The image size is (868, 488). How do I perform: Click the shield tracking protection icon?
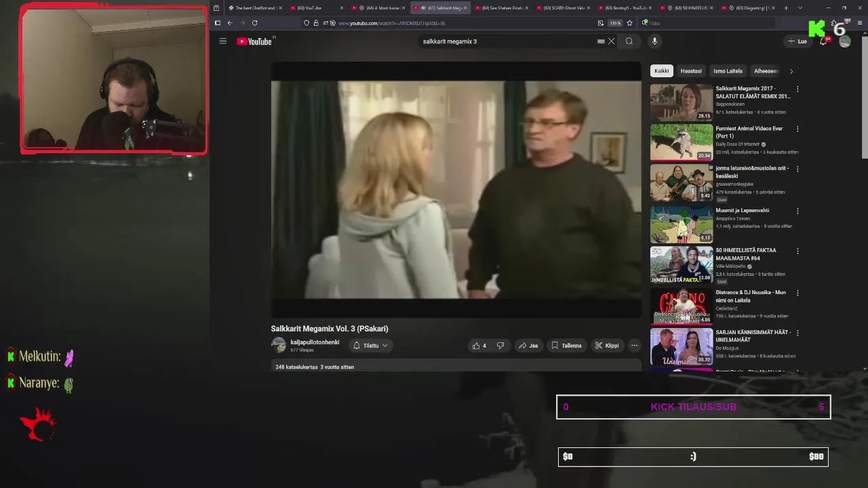(x=307, y=23)
